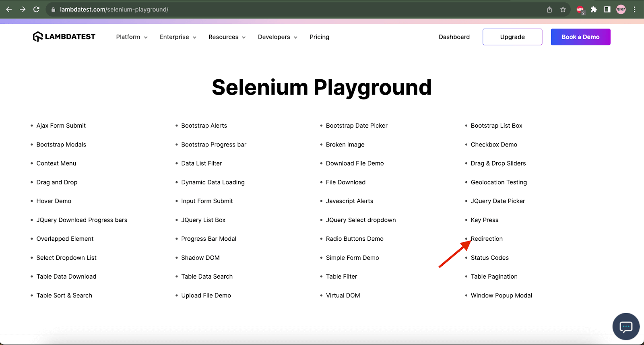The width and height of the screenshot is (644, 345).
Task: Open the Broken Image demo
Action: (x=345, y=145)
